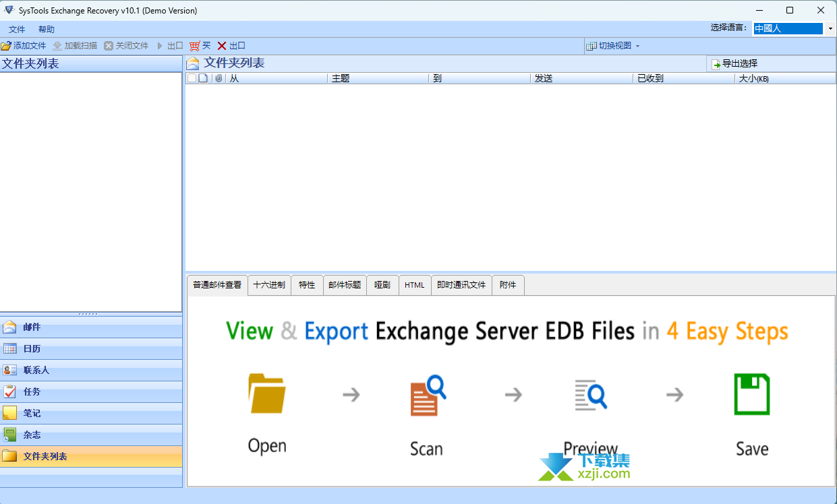Viewport: 837px width, 504px height.
Task: Switch to the 邮件标题 tab
Action: tap(345, 285)
